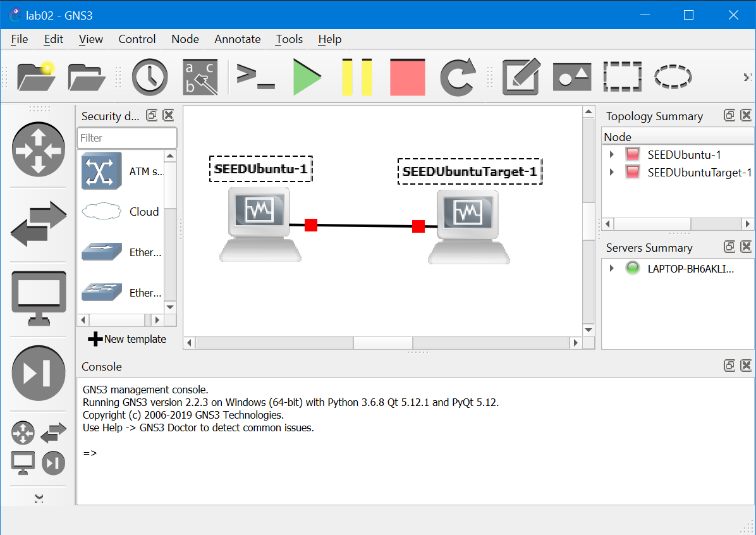
Task: Reload all nodes icon
Action: 458,77
